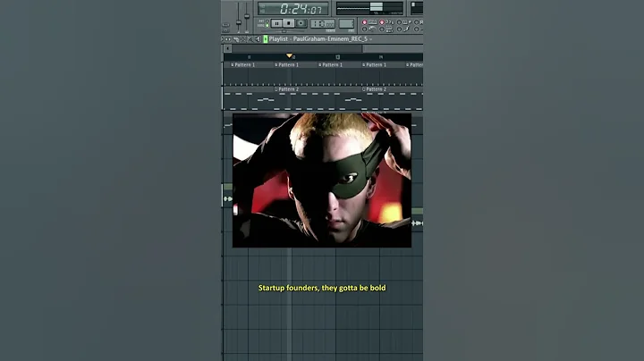
Task: Click audio clip waveform right of video
Action: pyautogui.click(x=418, y=223)
